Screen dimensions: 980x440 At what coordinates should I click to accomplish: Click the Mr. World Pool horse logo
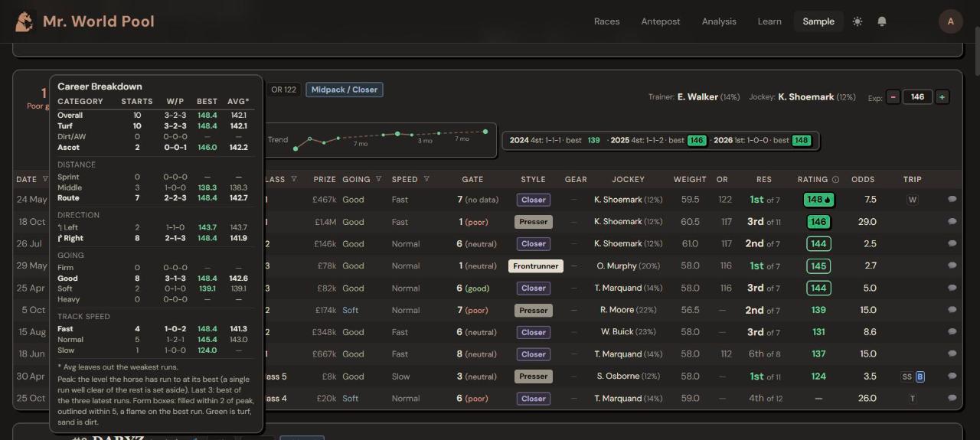point(24,21)
